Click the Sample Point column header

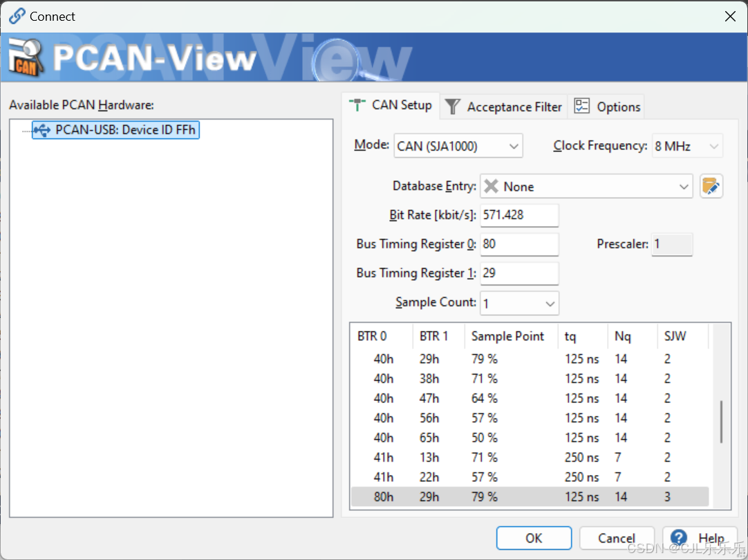tap(512, 336)
